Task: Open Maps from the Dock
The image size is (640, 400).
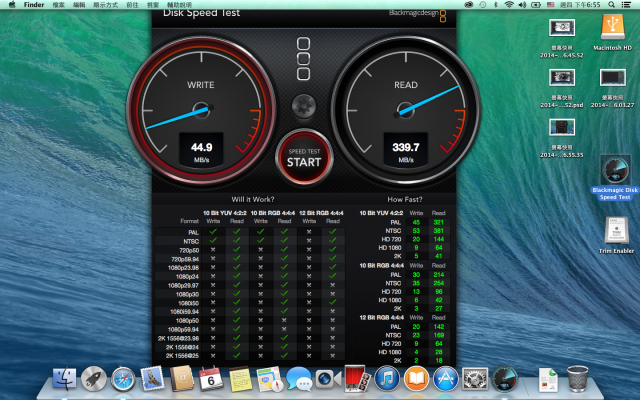Action: [269, 379]
